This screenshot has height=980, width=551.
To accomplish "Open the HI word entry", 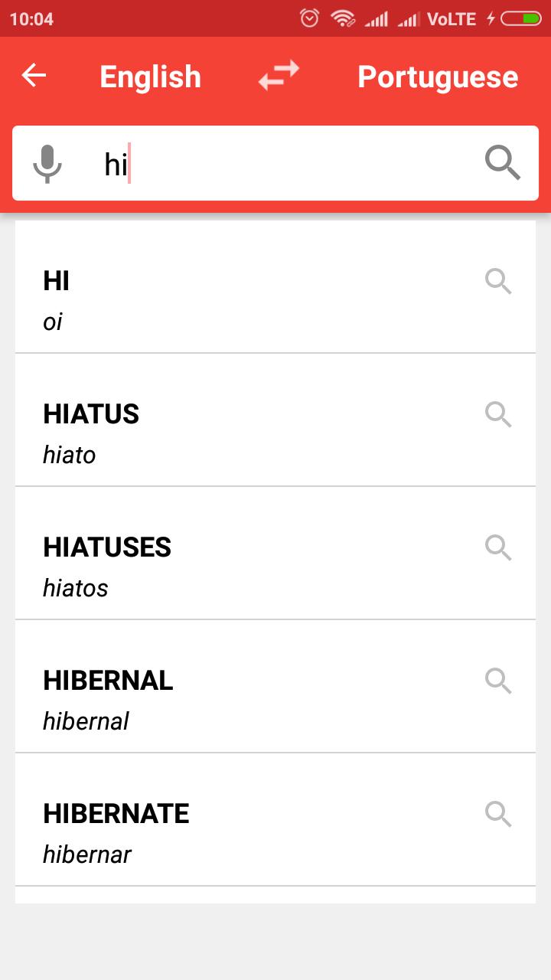I will pyautogui.click(x=275, y=287).
